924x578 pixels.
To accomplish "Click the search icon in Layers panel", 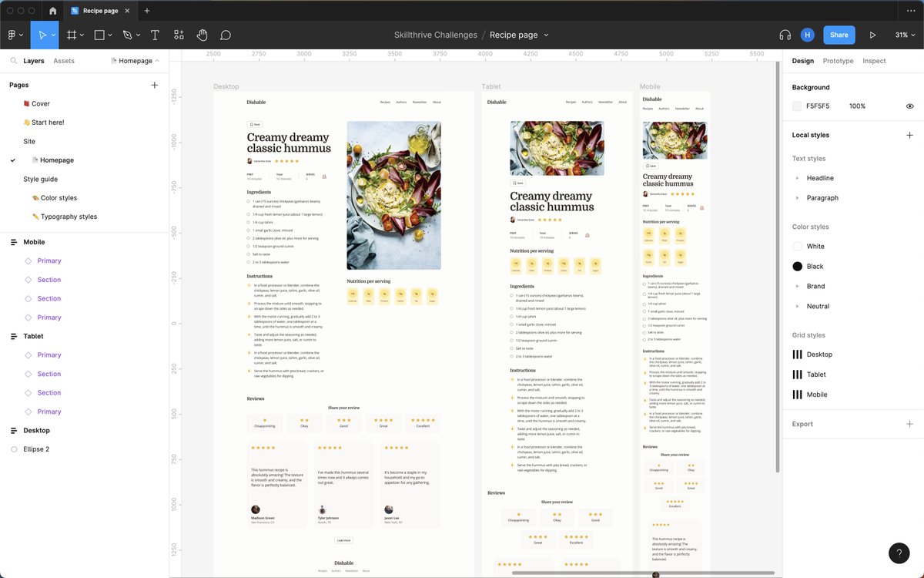I will point(14,61).
